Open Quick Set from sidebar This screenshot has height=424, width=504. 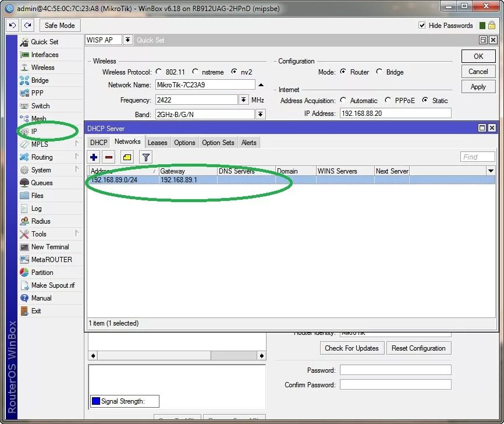50,42
